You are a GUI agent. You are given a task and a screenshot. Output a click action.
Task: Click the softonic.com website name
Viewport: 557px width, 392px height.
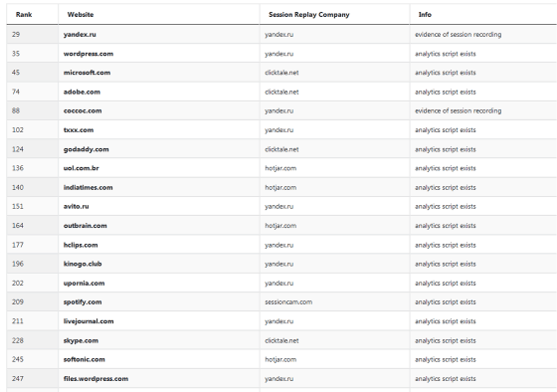(x=84, y=359)
